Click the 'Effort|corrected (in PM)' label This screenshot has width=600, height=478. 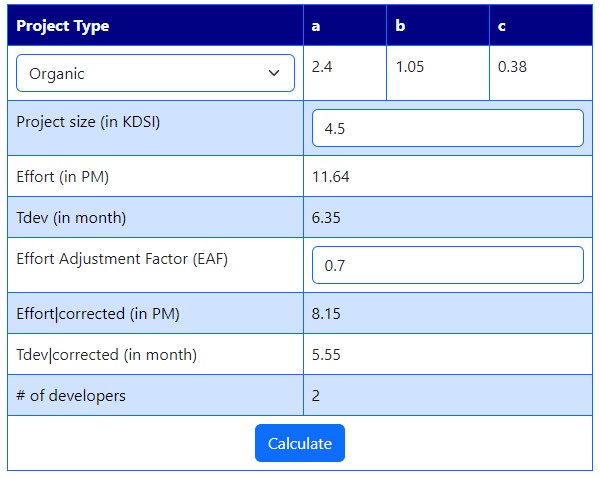coord(98,314)
